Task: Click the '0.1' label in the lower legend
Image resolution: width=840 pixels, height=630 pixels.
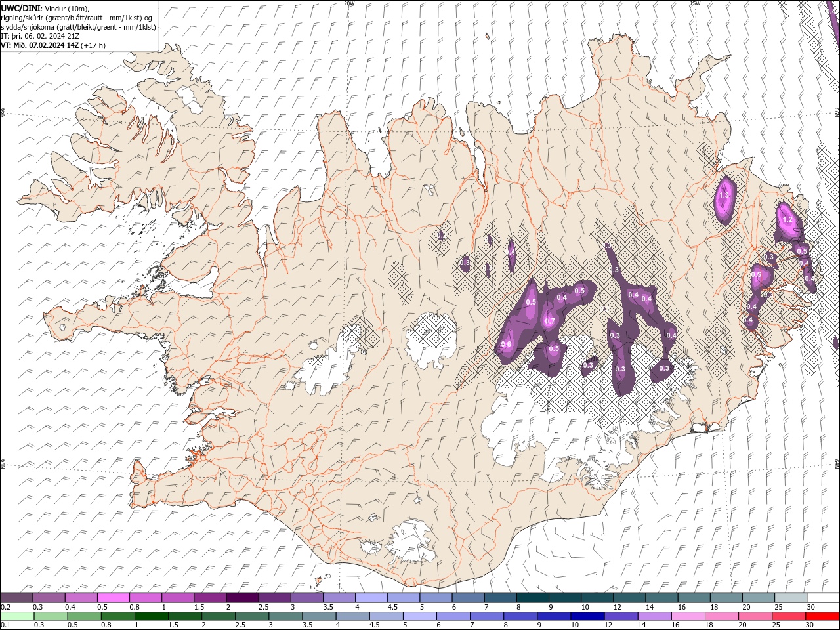Action: click(5, 625)
